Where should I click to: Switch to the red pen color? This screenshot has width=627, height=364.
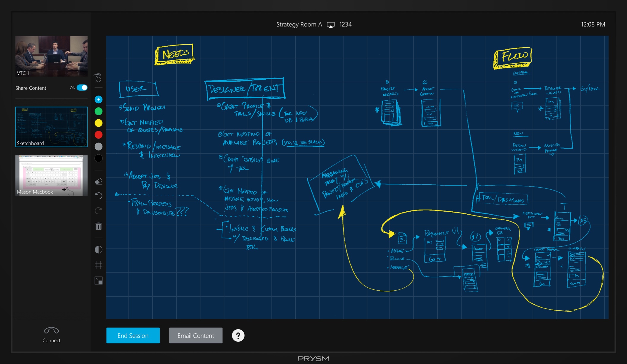[98, 135]
